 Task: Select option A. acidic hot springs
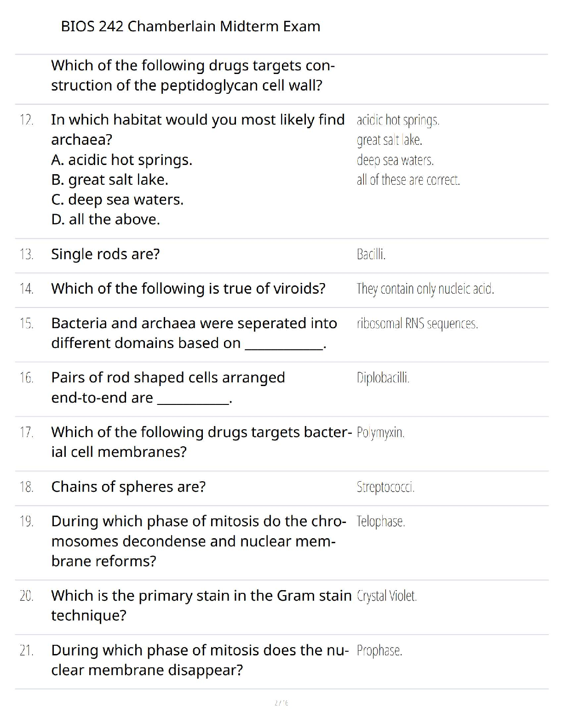pos(121,159)
